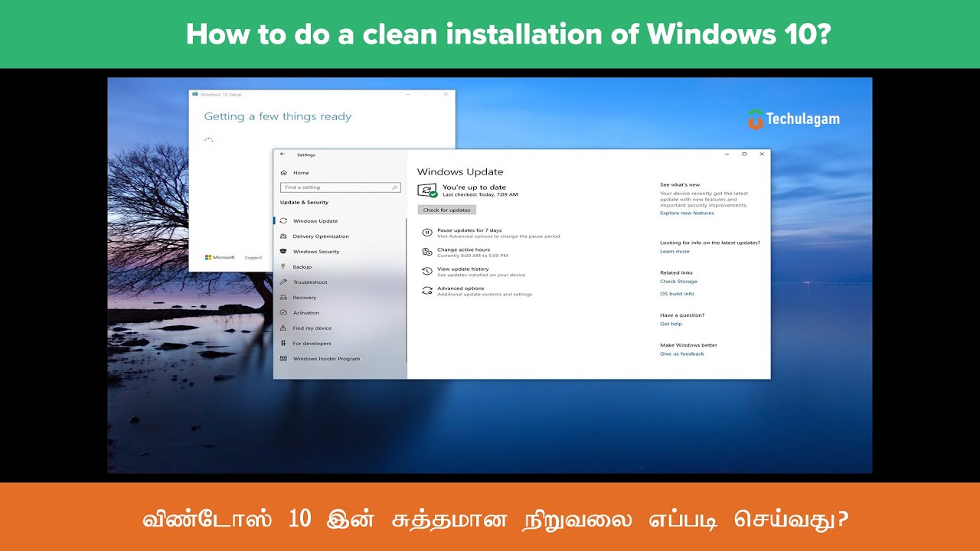Image resolution: width=980 pixels, height=551 pixels.
Task: Open Home via its house icon
Action: tap(283, 173)
